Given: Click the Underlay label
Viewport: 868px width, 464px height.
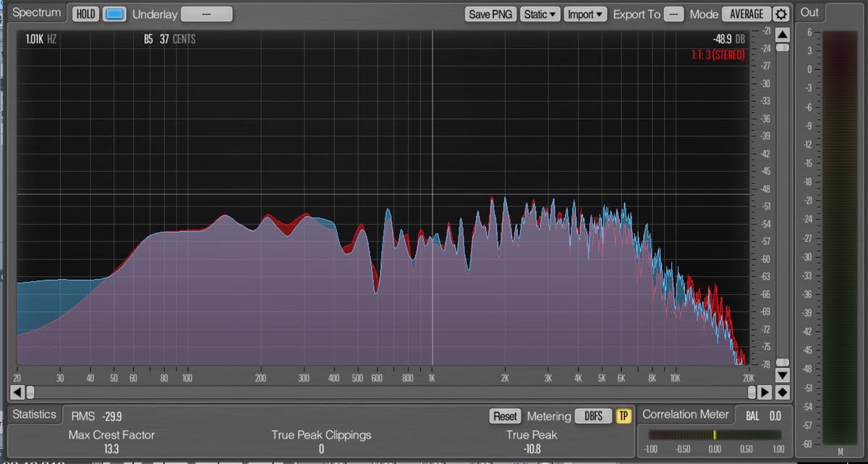Looking at the screenshot, I should 155,14.
